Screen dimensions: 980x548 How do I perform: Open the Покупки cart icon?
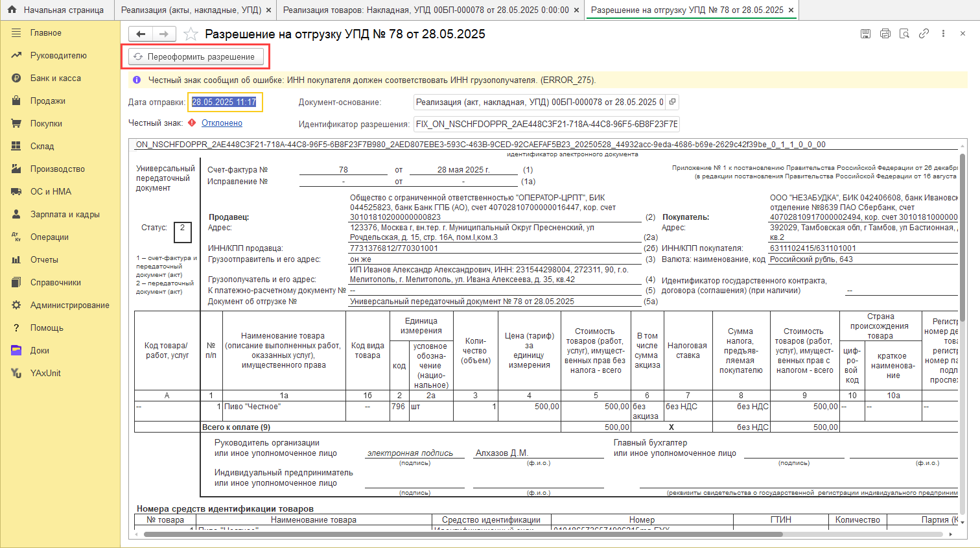point(16,123)
